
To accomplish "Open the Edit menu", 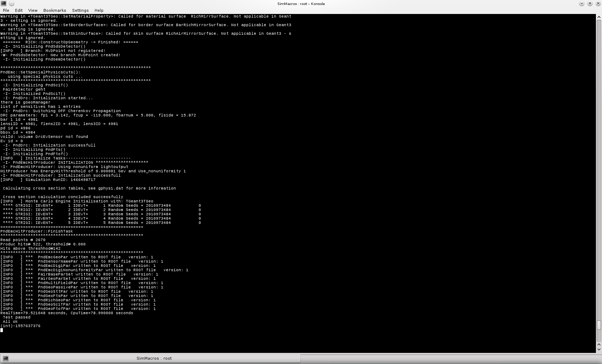I will 19,10.
